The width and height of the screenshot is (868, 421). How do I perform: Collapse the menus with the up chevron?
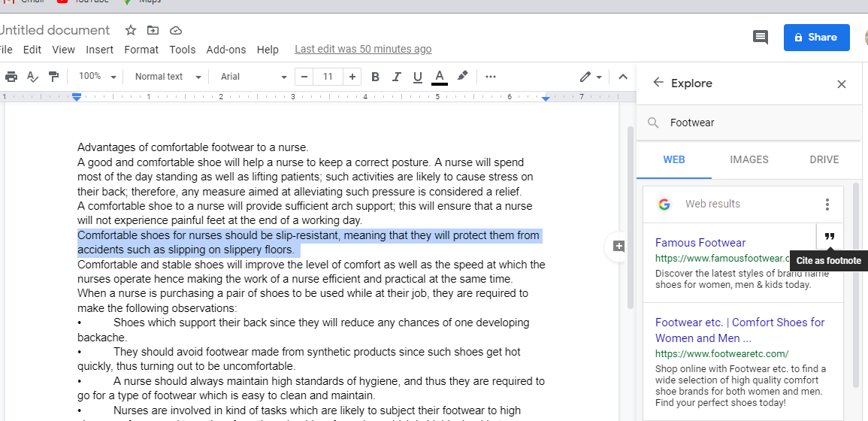[623, 77]
